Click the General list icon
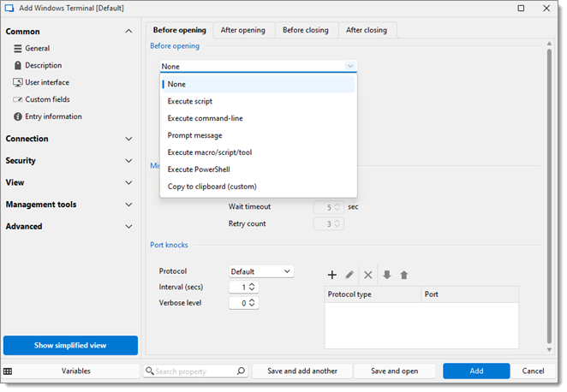The height and width of the screenshot is (392, 567). pyautogui.click(x=18, y=49)
